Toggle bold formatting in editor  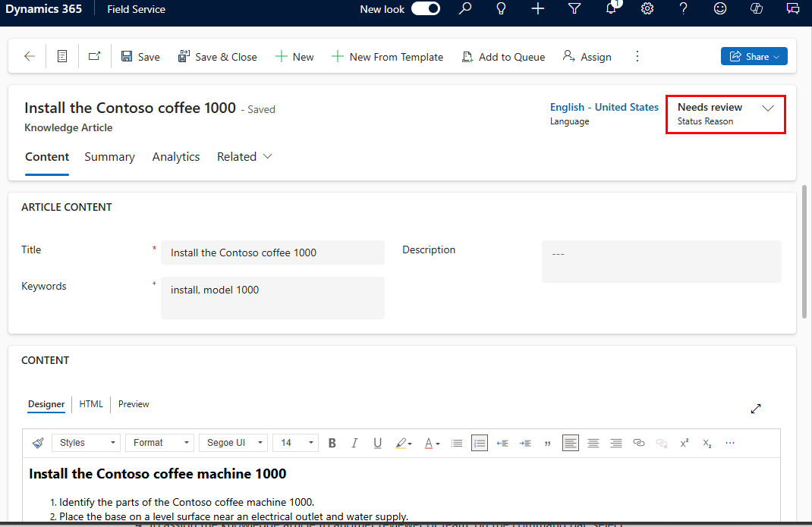(x=332, y=443)
